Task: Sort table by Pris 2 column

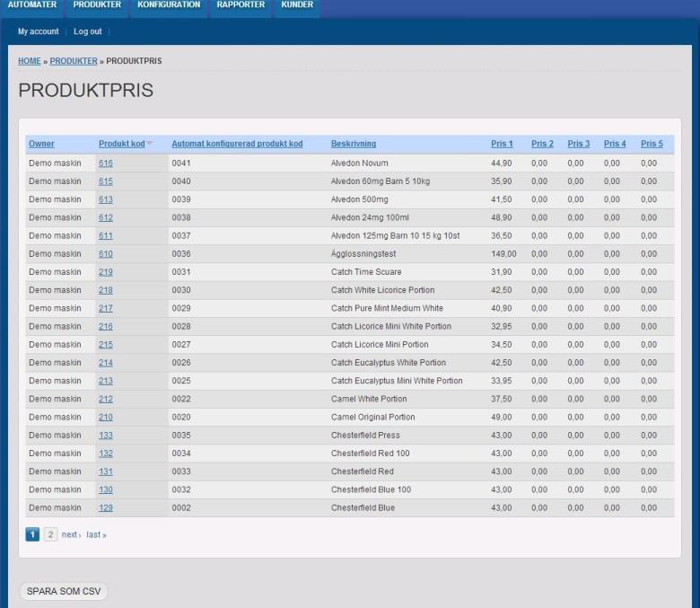Action: [x=542, y=144]
